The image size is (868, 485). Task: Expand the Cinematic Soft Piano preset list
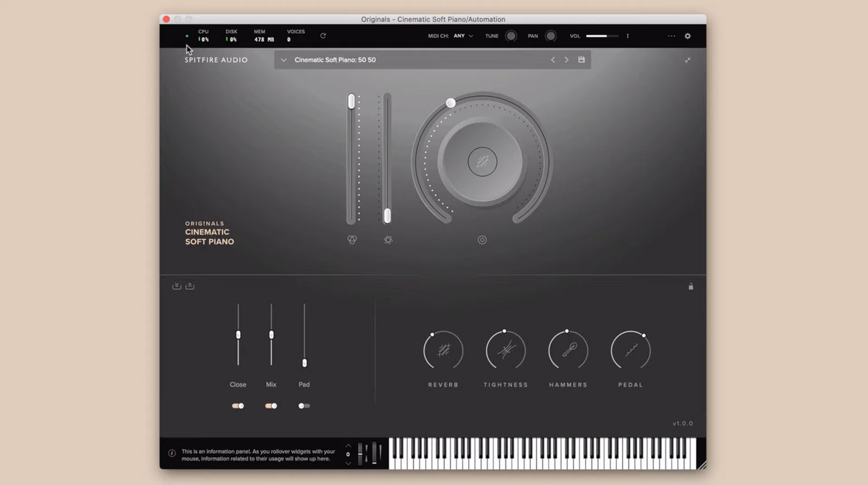pyautogui.click(x=284, y=60)
